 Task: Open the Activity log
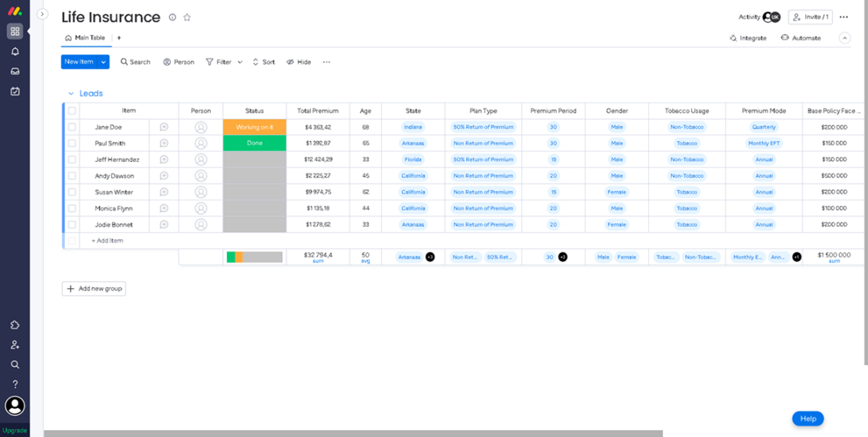click(749, 17)
